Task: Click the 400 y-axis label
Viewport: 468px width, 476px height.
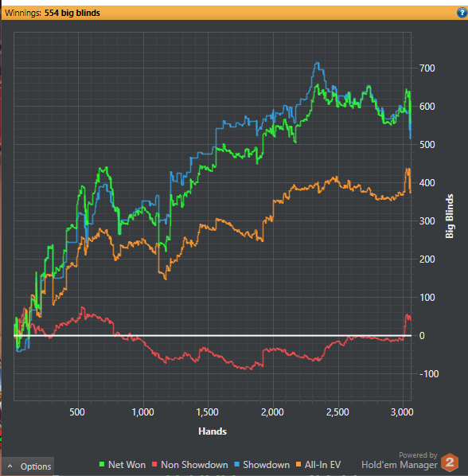Action: [x=427, y=183]
